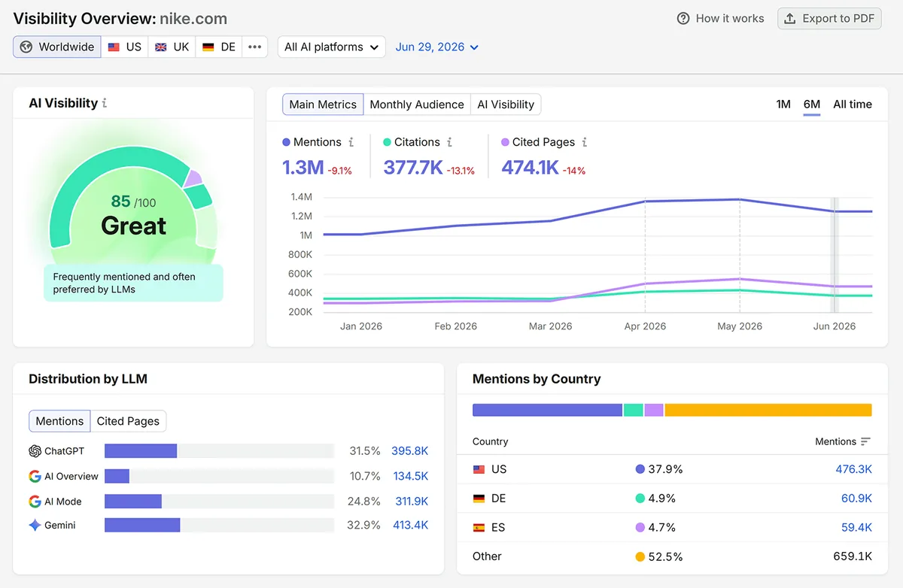
Task: Filter by the US region button
Action: (125, 47)
